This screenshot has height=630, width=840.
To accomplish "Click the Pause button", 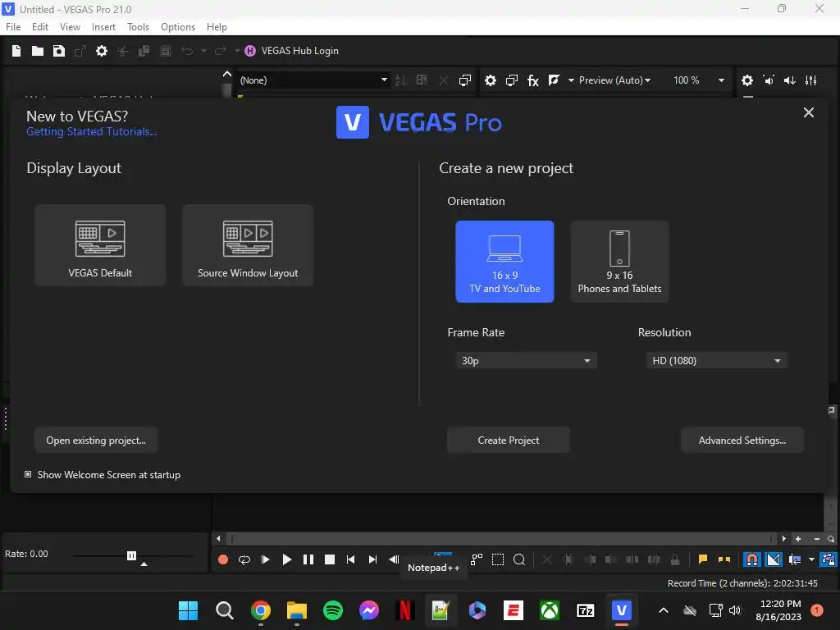I will click(308, 559).
